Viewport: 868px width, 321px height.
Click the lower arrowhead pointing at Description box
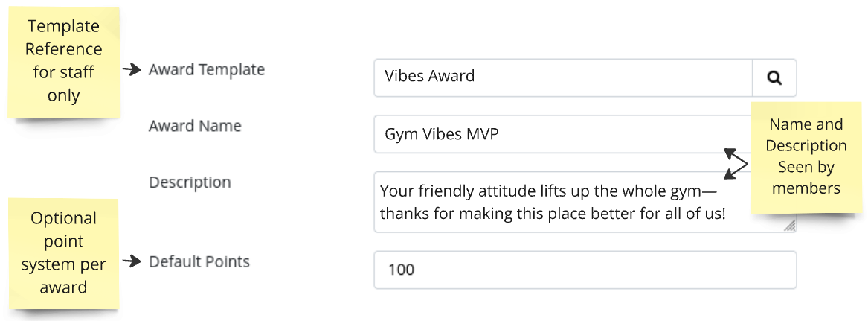[731, 174]
